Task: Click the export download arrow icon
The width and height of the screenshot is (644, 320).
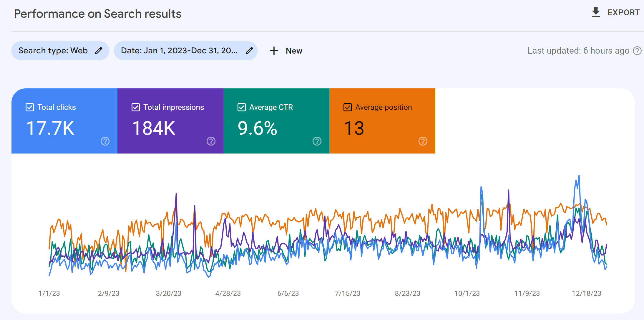Action: click(x=596, y=12)
